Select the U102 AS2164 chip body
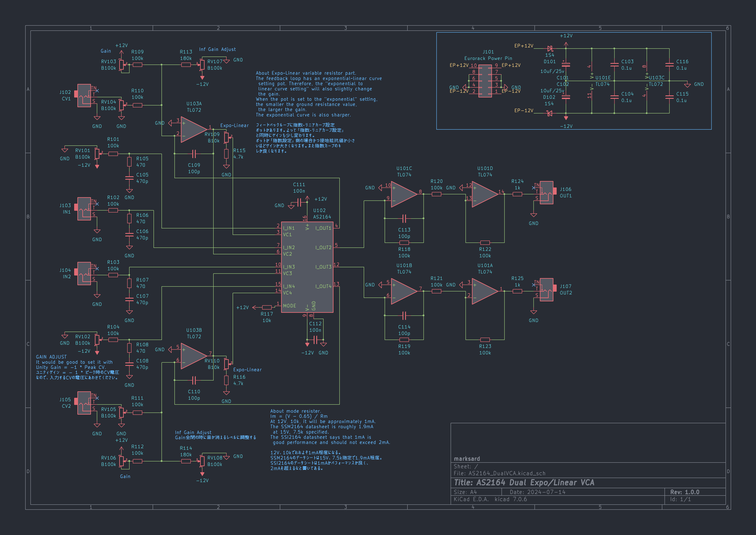The image size is (756, 535). tap(307, 267)
